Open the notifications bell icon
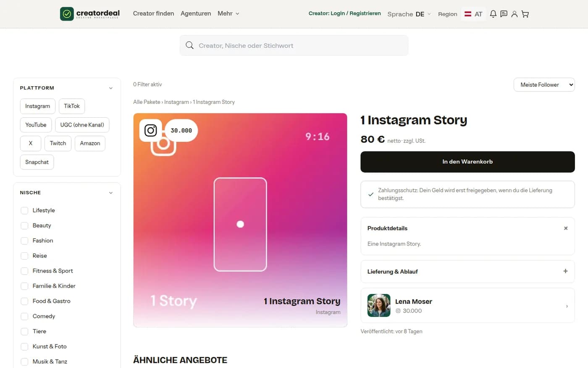588x368 pixels. click(x=493, y=14)
